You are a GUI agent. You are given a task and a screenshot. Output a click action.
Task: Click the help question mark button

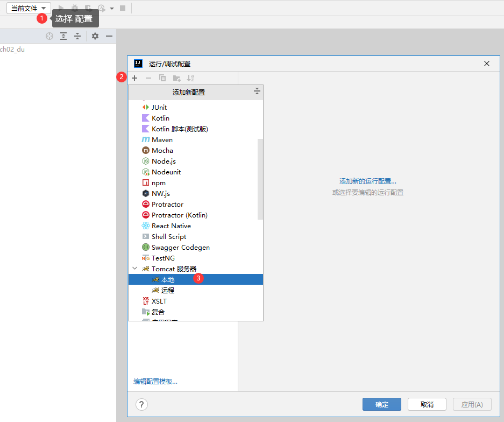coord(142,405)
